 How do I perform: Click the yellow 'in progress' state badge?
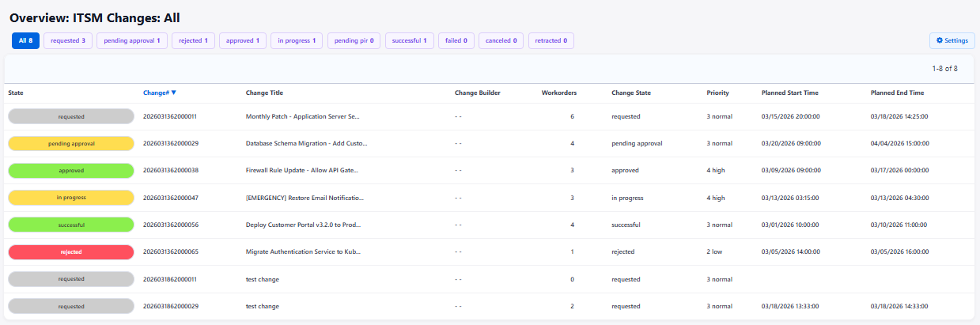point(71,197)
